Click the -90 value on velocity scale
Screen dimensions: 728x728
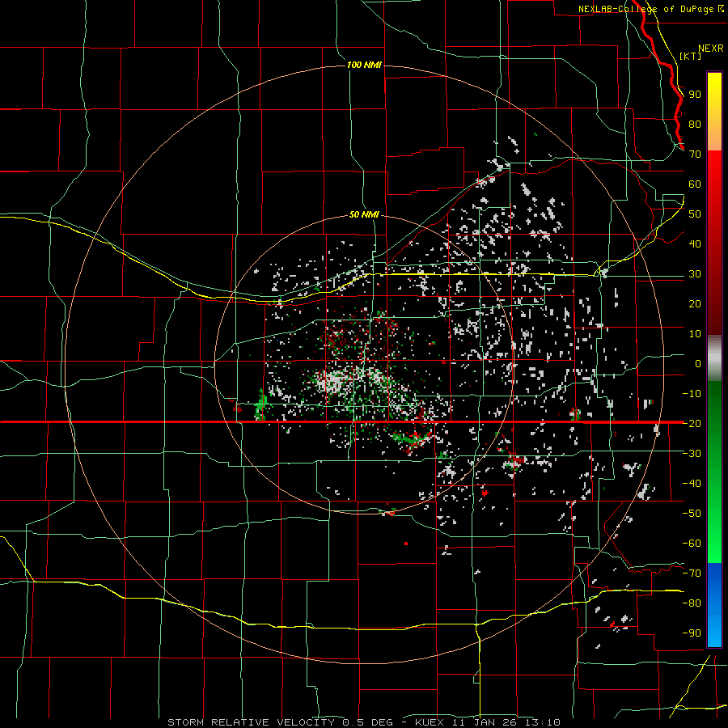pos(692,633)
